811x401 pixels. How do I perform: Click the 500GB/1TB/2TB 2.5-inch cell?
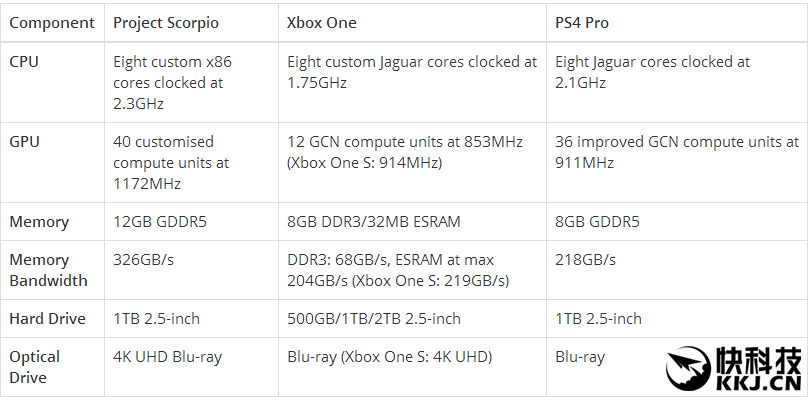tap(373, 319)
